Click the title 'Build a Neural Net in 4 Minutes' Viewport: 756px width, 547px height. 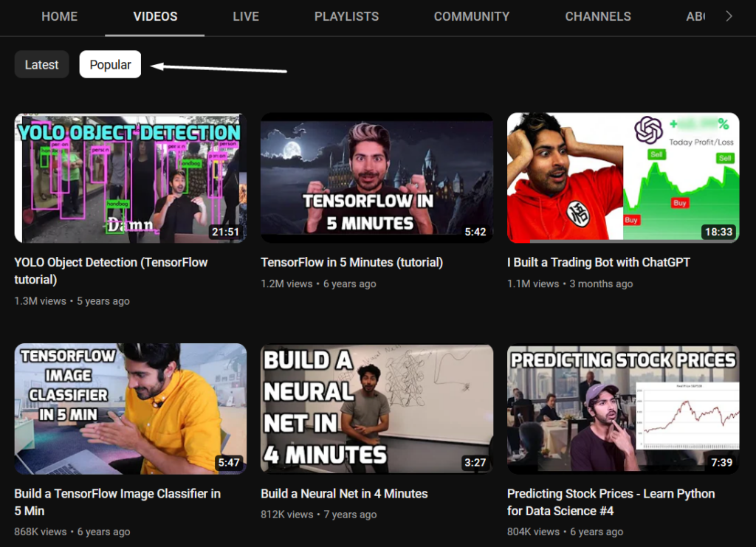pos(344,494)
